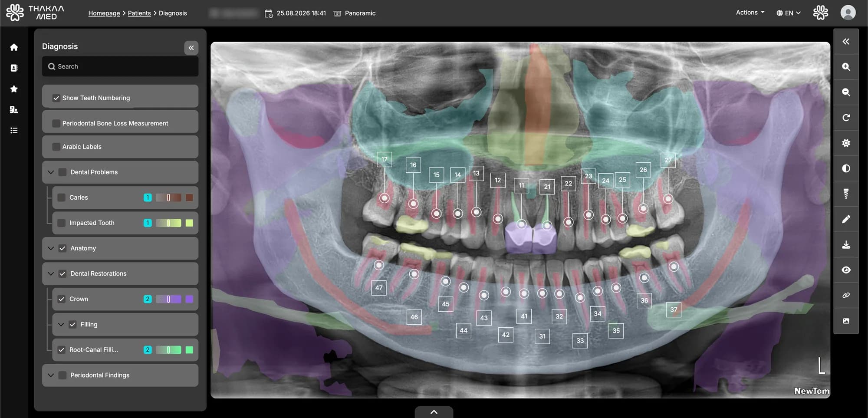Reset the image with the rotate icon
This screenshot has width=868, height=418.
[846, 118]
